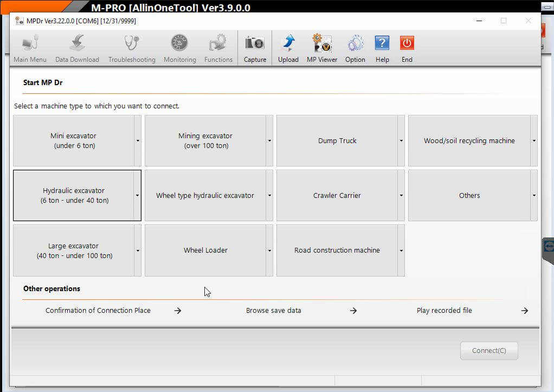The width and height of the screenshot is (554, 392).
Task: Open the Wheel Loader dropdown arrow
Action: click(x=269, y=250)
